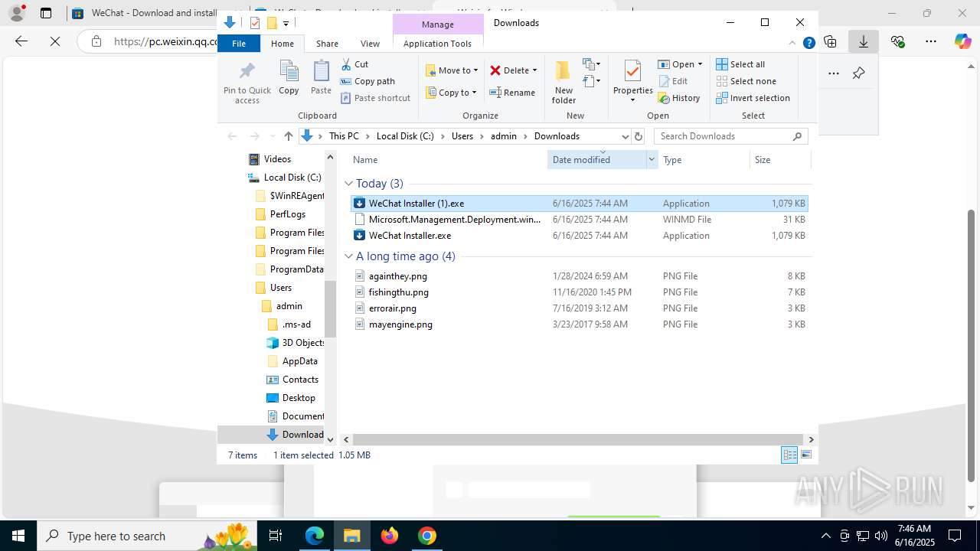
Task: Click New folder icon
Action: [x=563, y=71]
